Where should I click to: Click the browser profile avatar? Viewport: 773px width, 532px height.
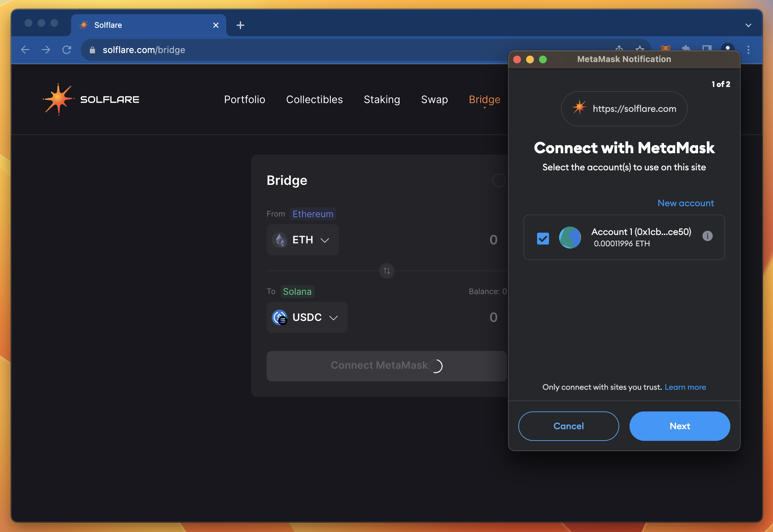tap(728, 47)
